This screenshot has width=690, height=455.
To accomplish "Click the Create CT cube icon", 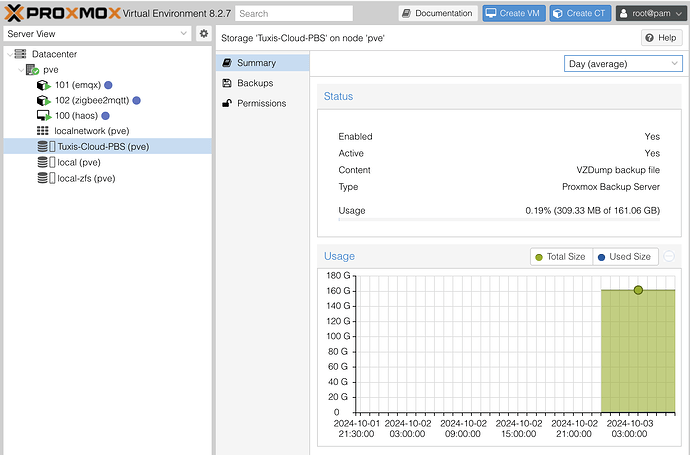I will pyautogui.click(x=558, y=13).
